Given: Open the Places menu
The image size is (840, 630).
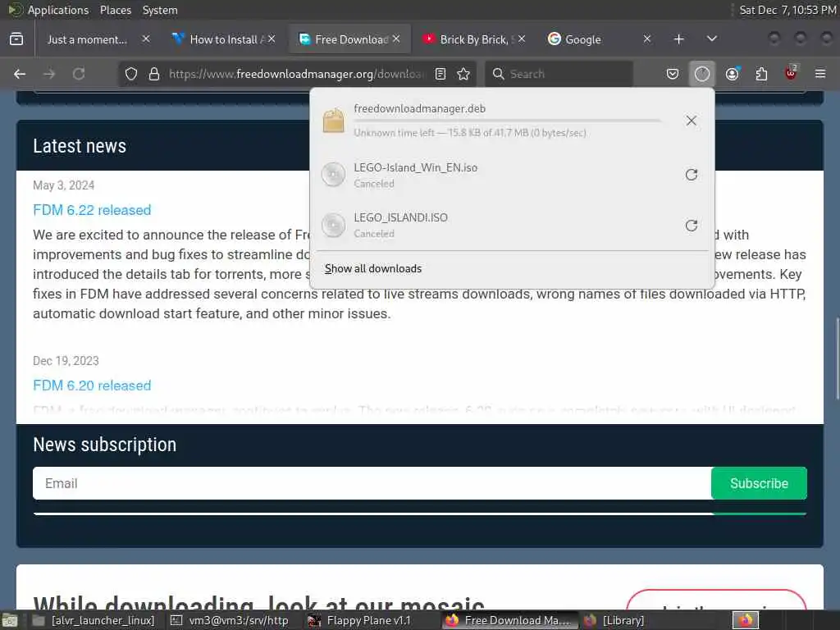Looking at the screenshot, I should [116, 10].
